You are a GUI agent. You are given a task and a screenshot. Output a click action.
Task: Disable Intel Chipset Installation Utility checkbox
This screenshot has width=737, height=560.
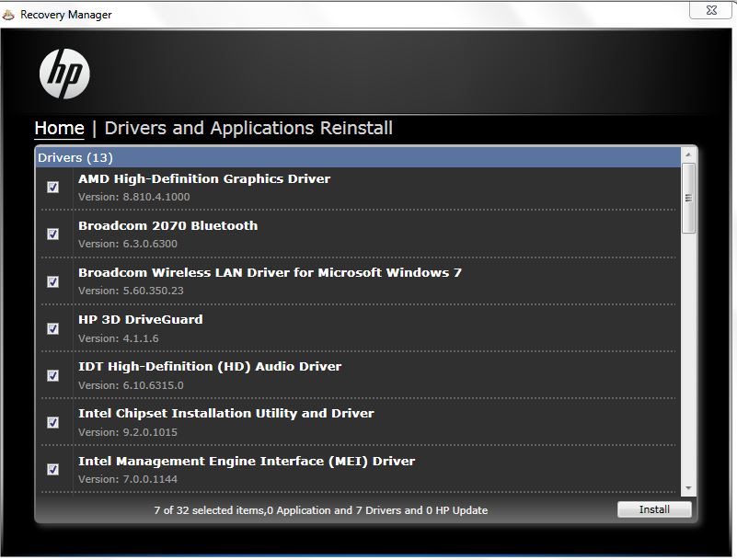(x=52, y=422)
